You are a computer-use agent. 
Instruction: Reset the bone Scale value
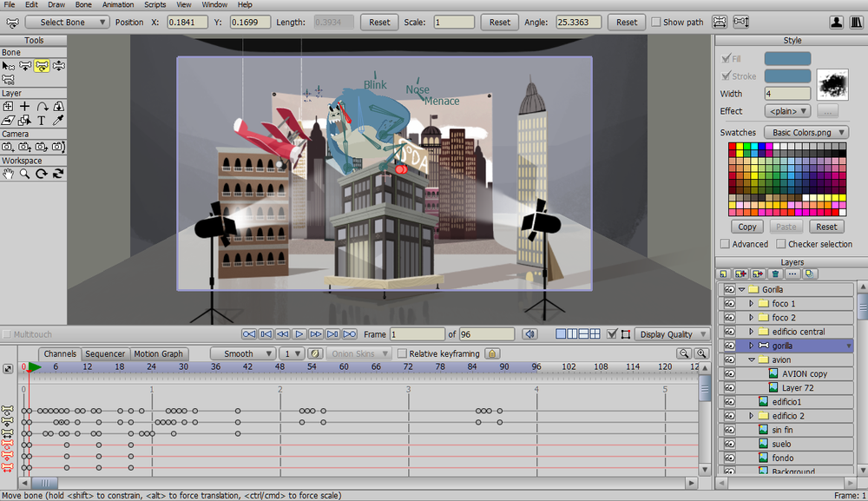pyautogui.click(x=499, y=23)
